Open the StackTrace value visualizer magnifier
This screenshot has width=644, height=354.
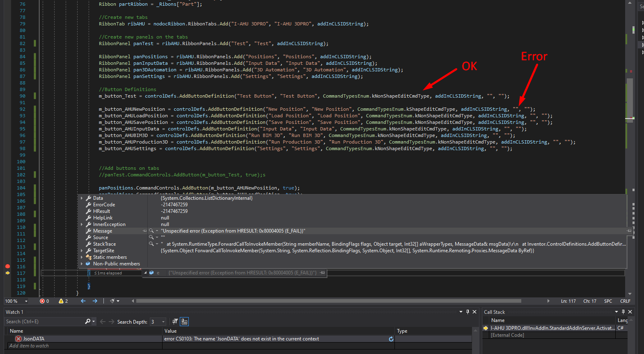point(151,244)
